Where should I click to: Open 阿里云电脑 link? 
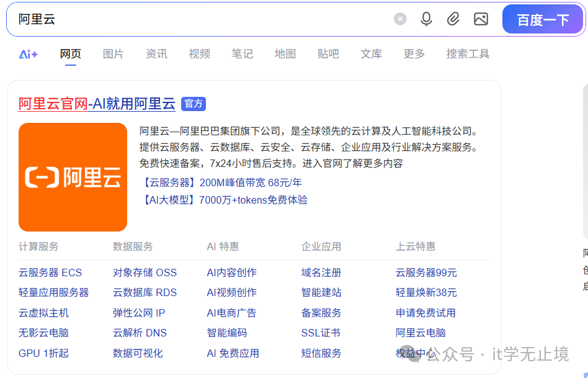[x=421, y=333]
